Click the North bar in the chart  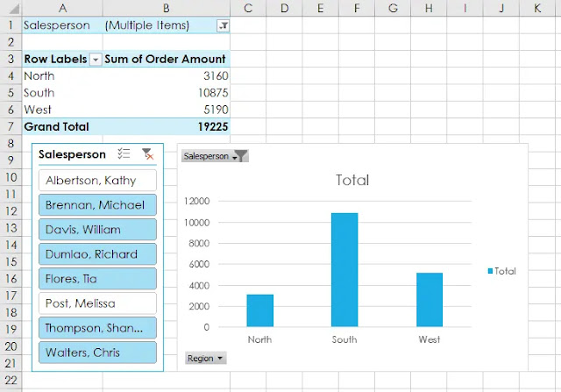260,310
